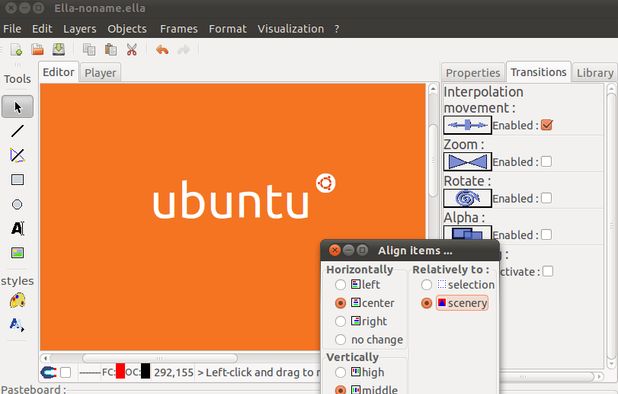
Task: Open the Objects menu
Action: tap(127, 29)
